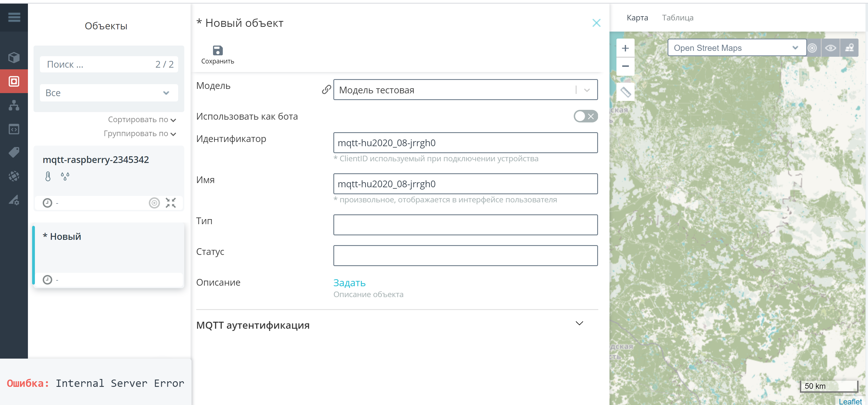The image size is (868, 405).
Task: Switch to the Таблица tab
Action: click(677, 18)
